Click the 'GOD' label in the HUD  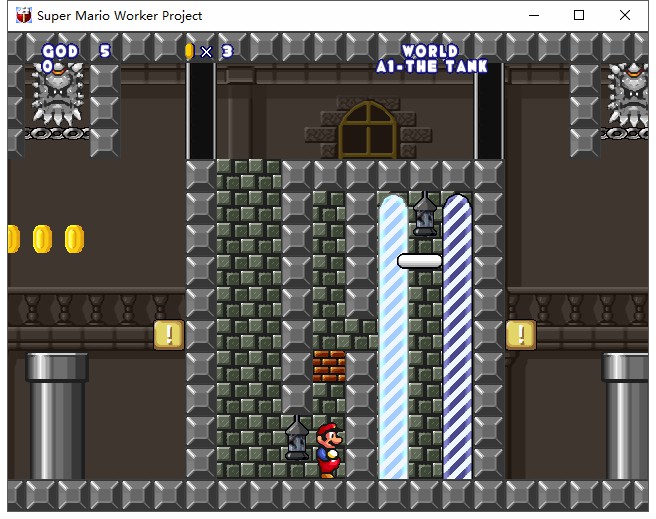60,51
